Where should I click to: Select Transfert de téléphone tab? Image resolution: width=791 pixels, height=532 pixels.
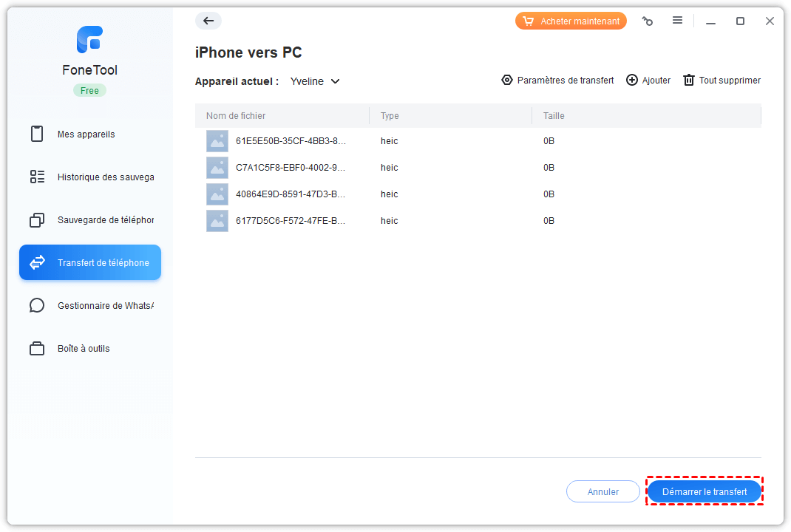pos(90,263)
